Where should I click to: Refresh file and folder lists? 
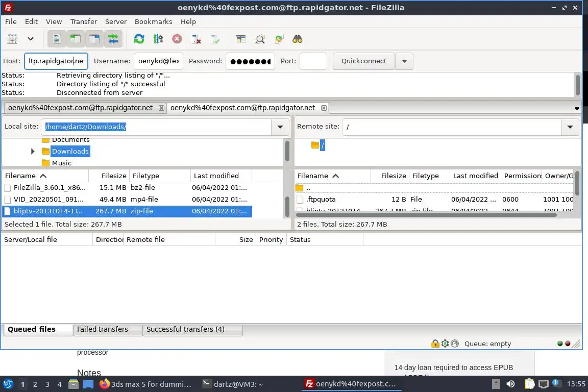pos(139,39)
